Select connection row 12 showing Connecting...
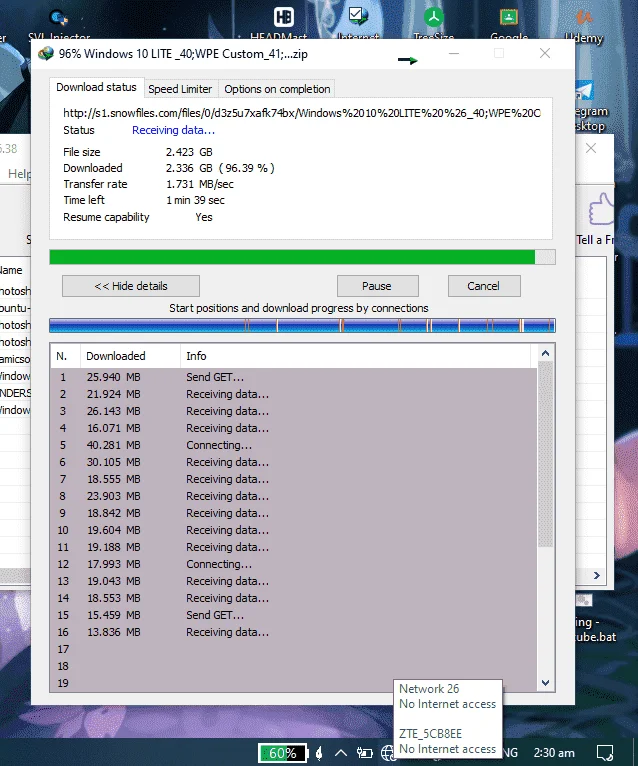Image resolution: width=638 pixels, height=766 pixels. pyautogui.click(x=293, y=564)
